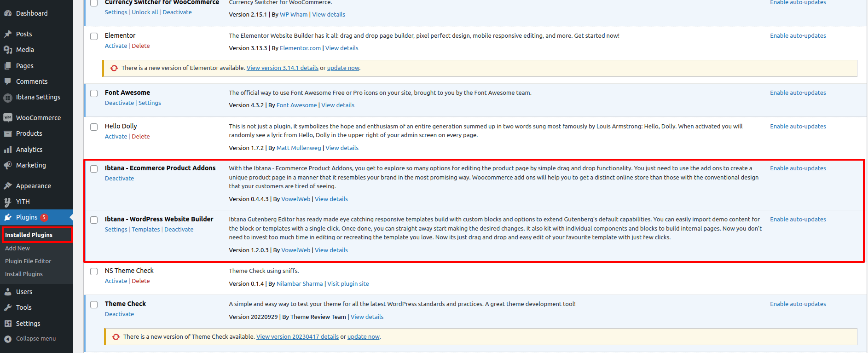Click the Marketing megaphone icon
The image size is (868, 353).
[x=8, y=165]
